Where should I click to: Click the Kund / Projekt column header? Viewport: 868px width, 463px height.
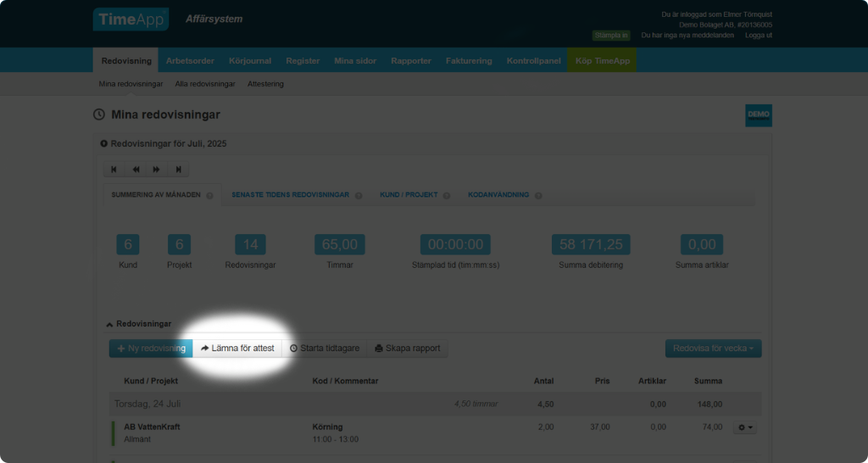151,381
